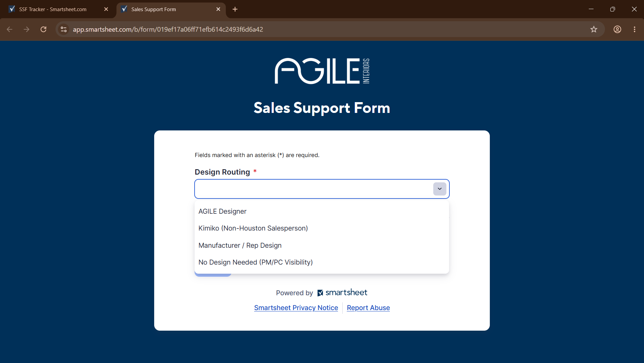Click the address bar URL
The width and height of the screenshot is (644, 363).
(x=168, y=29)
